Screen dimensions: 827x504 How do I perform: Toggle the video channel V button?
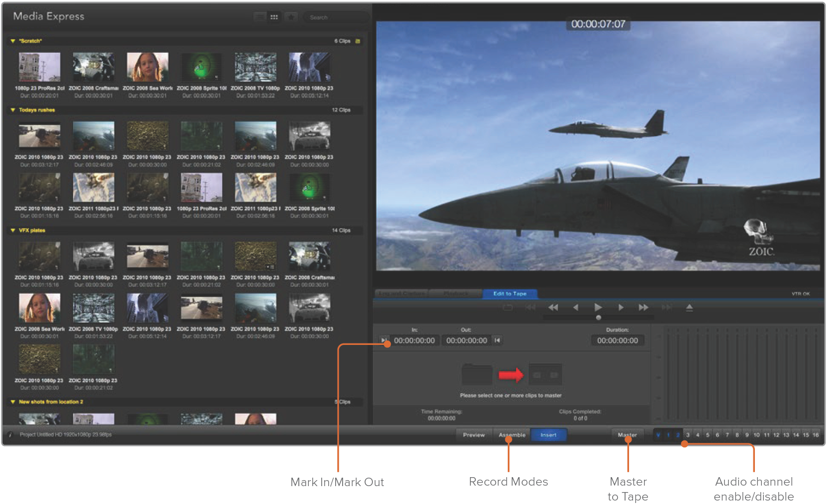(x=658, y=435)
